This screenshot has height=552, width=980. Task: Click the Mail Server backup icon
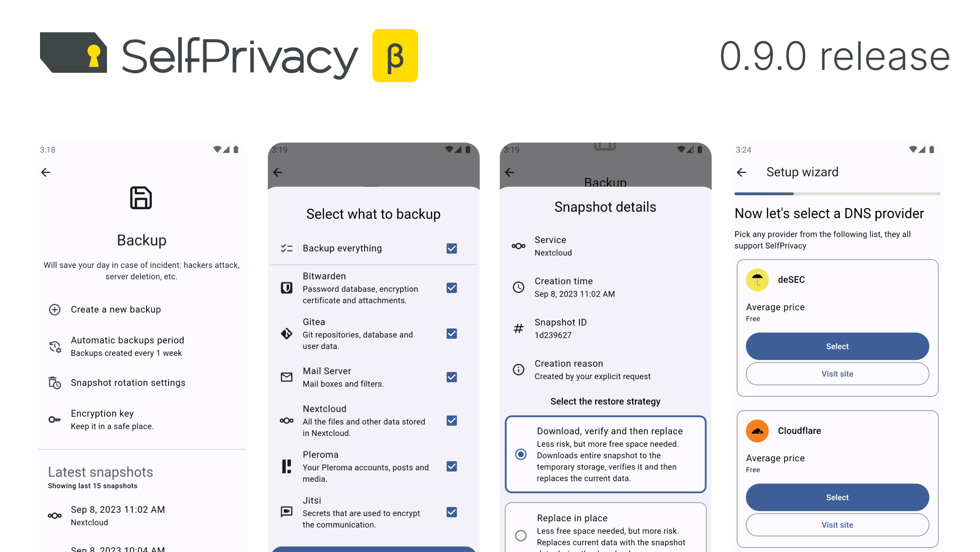click(286, 376)
